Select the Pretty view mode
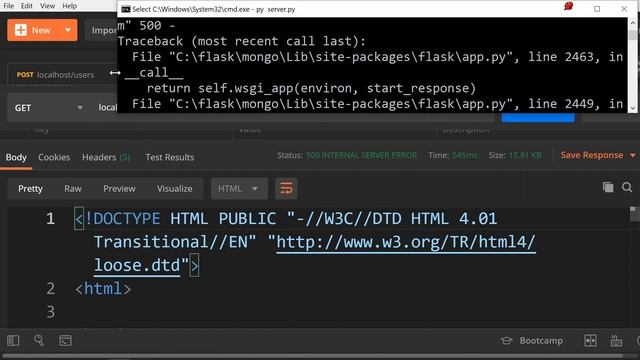640x360 pixels. click(30, 189)
